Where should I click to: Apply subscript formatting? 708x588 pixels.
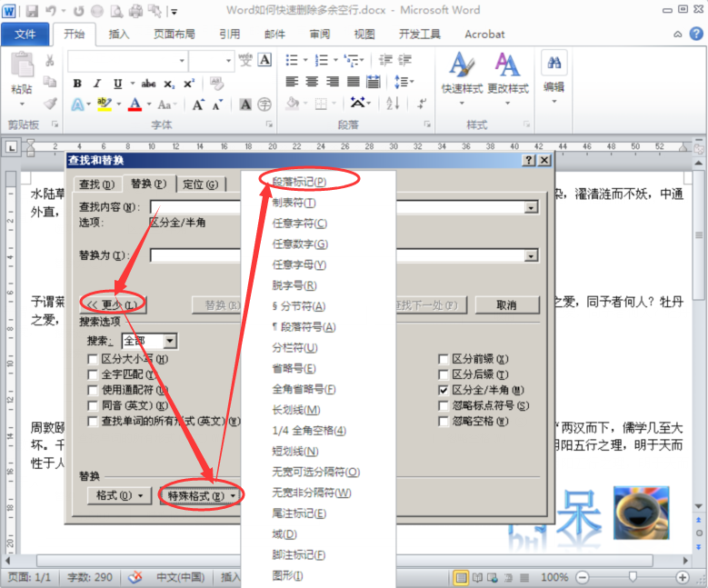point(169,84)
